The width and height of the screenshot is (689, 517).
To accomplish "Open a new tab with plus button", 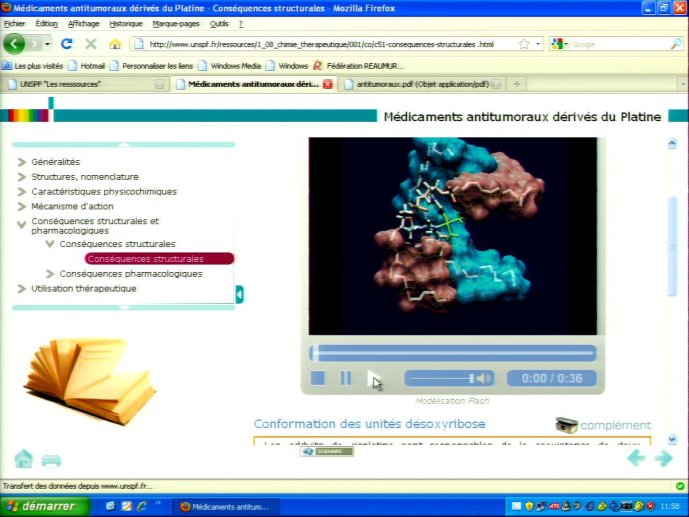I will pyautogui.click(x=517, y=84).
